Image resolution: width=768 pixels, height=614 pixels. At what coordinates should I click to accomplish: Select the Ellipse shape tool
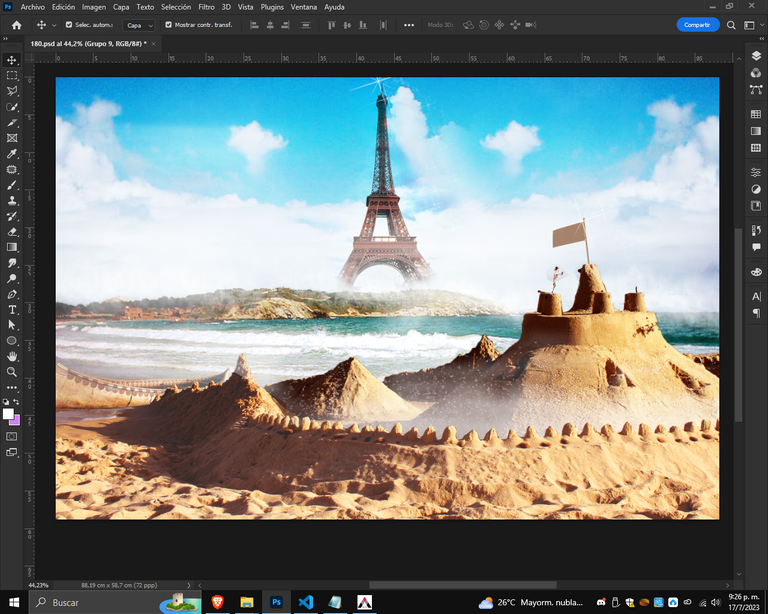(12, 341)
